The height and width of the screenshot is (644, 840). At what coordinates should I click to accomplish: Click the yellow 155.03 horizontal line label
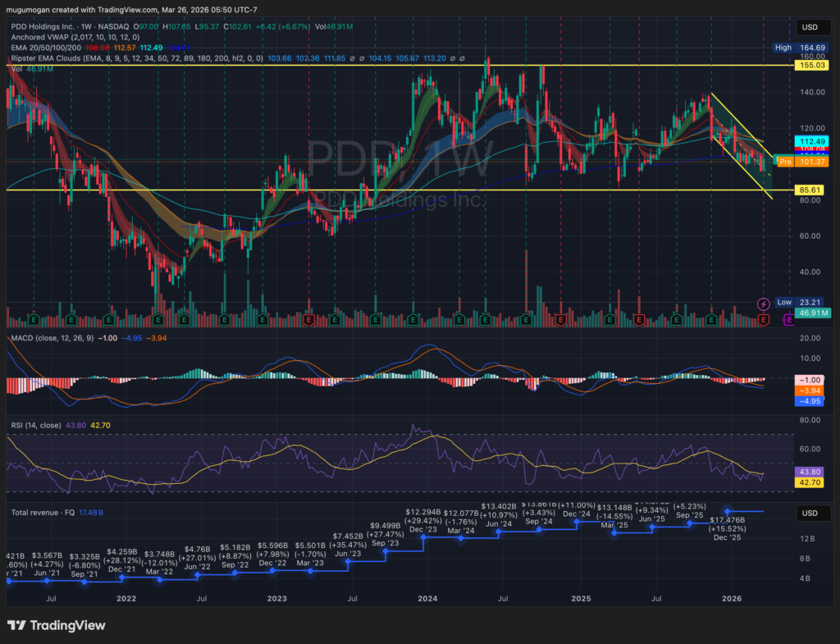click(810, 65)
